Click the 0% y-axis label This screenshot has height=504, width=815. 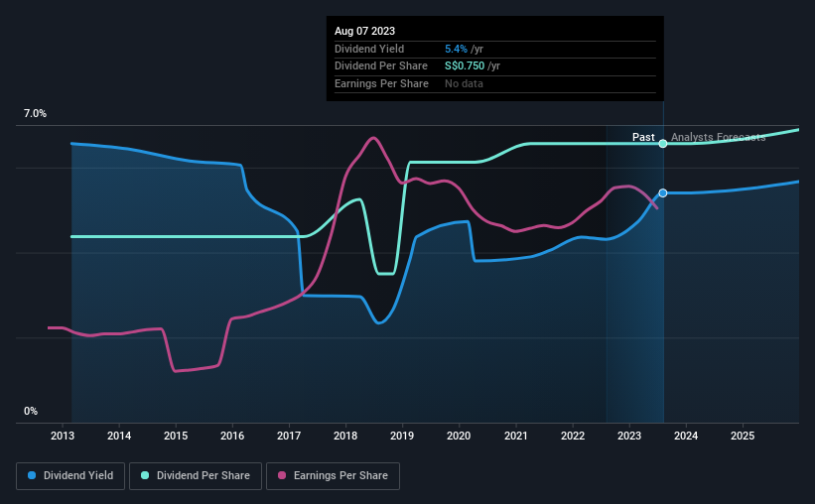[31, 411]
